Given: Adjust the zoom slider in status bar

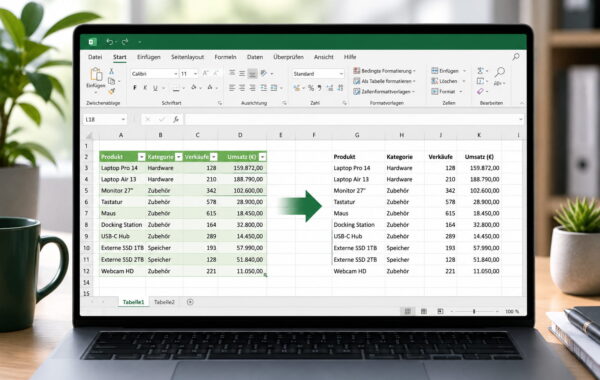Looking at the screenshot, I should coord(474,312).
